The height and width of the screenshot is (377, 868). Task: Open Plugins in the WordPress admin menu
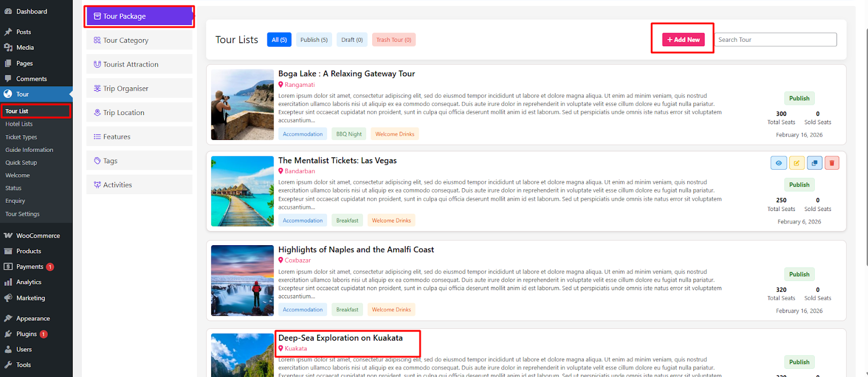tap(27, 334)
